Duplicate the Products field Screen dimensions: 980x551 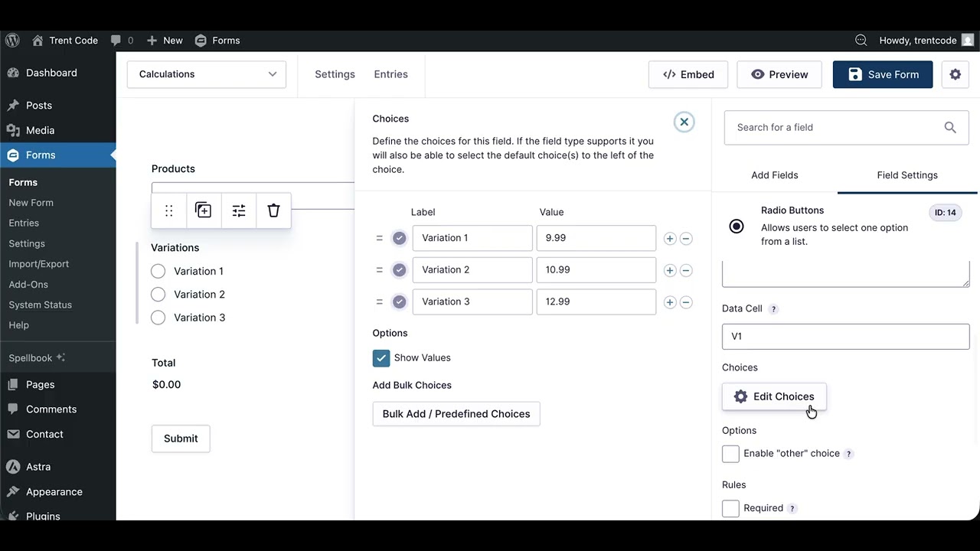click(x=204, y=210)
